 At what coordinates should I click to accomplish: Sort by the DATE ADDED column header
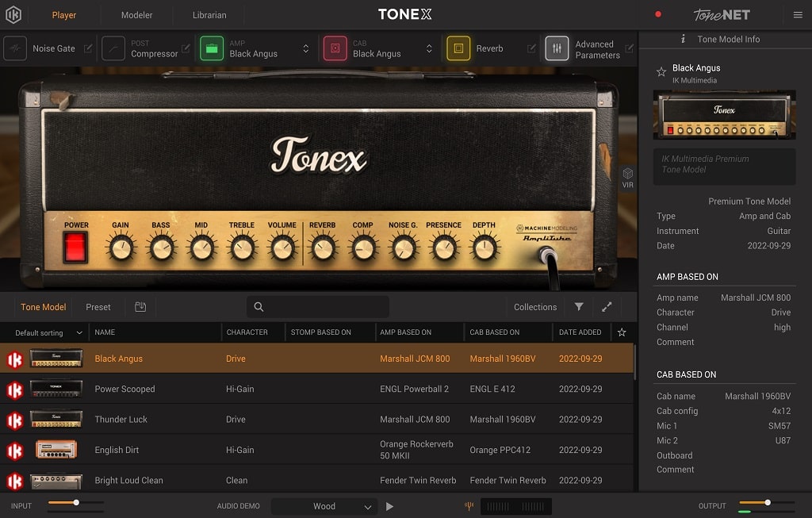coord(580,332)
